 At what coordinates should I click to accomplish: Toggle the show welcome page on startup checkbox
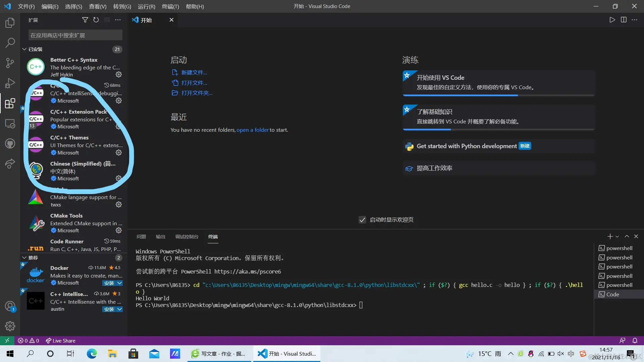pyautogui.click(x=362, y=220)
